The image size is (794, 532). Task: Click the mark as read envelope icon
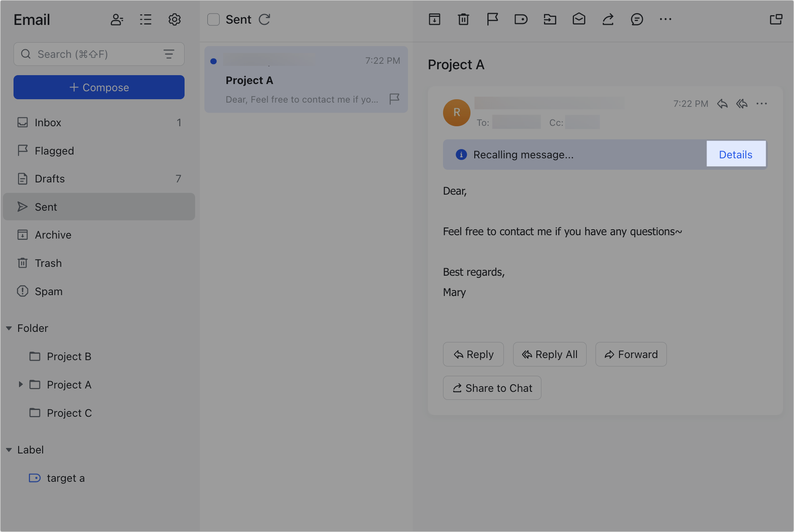coord(579,19)
